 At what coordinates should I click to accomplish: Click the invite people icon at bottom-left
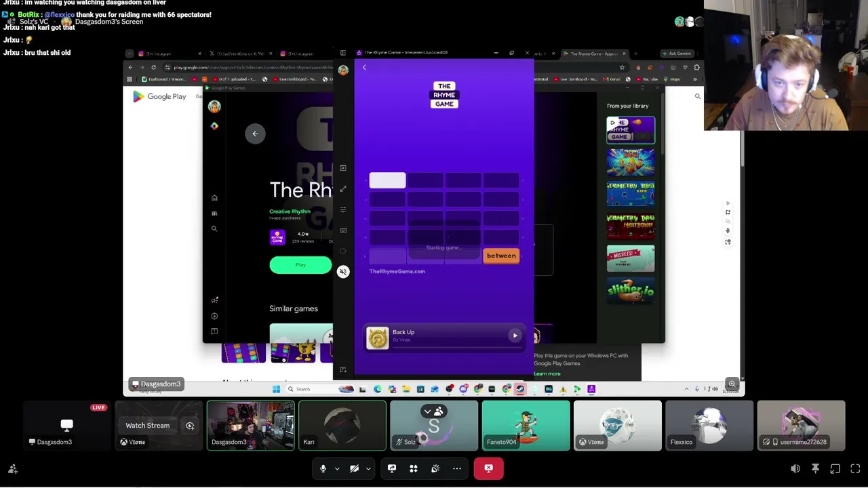point(13,468)
